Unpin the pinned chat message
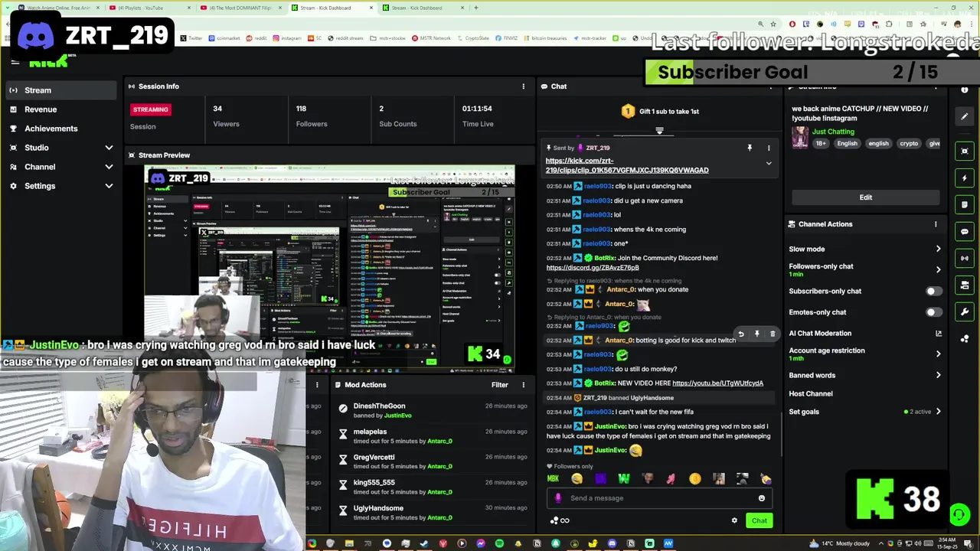 coord(750,148)
